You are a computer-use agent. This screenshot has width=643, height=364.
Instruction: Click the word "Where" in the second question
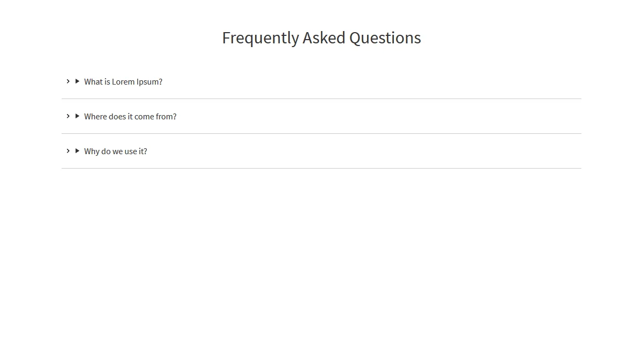point(95,117)
